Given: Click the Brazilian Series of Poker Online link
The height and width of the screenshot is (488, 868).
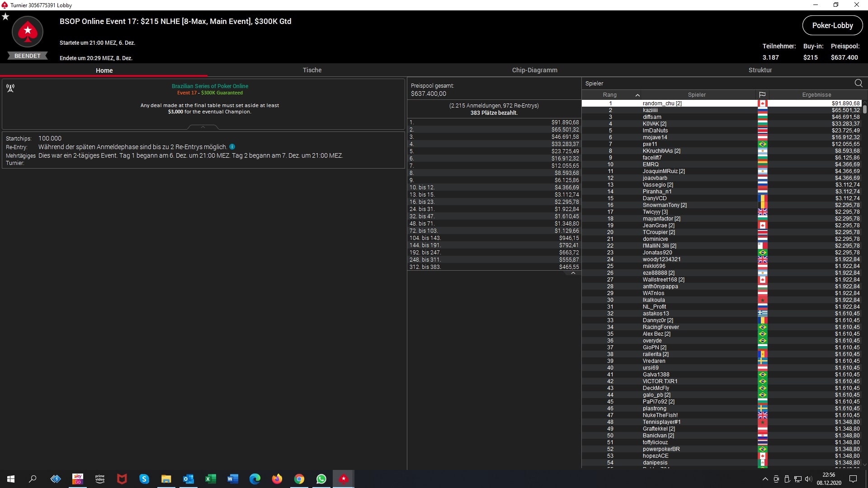Looking at the screenshot, I should pyautogui.click(x=210, y=86).
